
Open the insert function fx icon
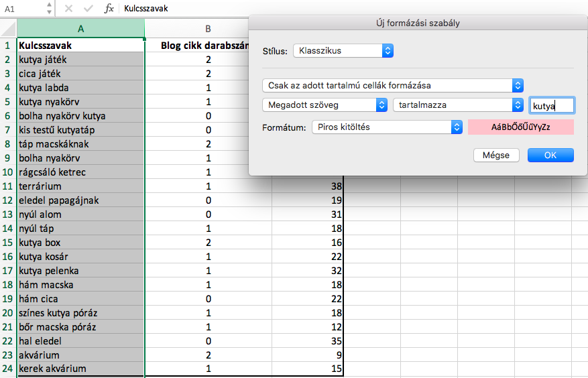(x=109, y=8)
